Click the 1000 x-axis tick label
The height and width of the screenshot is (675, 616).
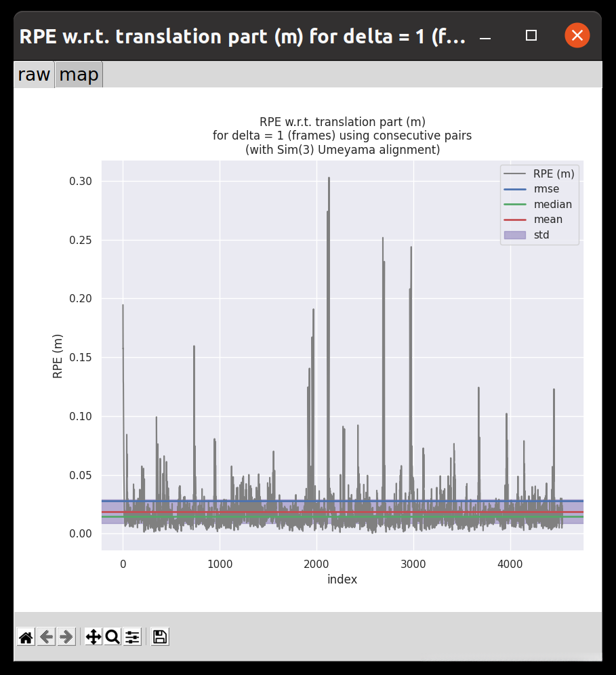click(220, 565)
